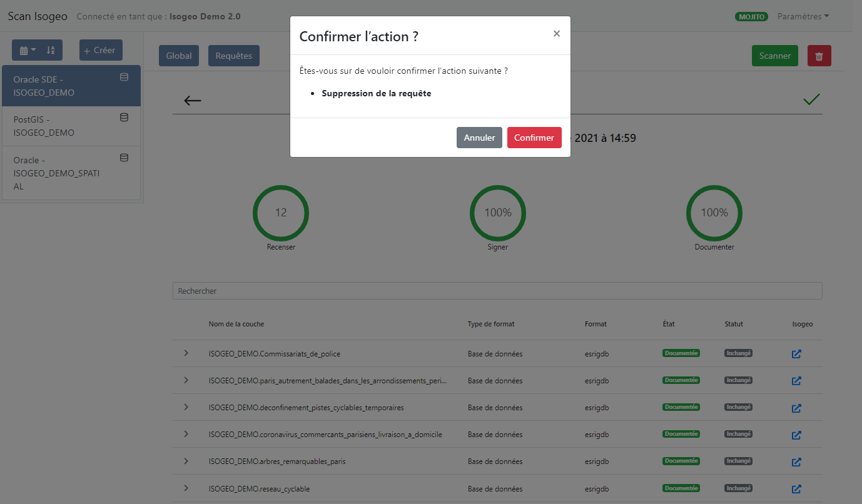862x504 pixels.
Task: Start a scan with Scanner button
Action: [774, 56]
